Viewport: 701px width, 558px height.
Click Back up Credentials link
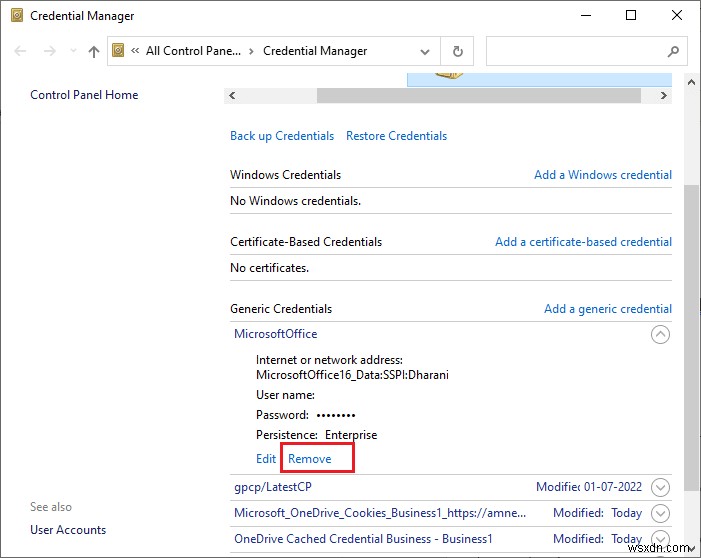282,136
